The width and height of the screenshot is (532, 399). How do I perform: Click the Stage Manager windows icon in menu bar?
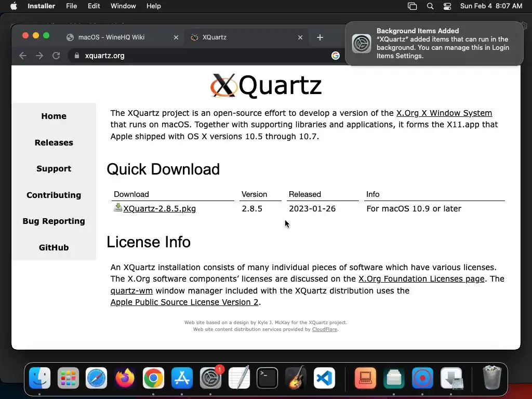coord(412,6)
